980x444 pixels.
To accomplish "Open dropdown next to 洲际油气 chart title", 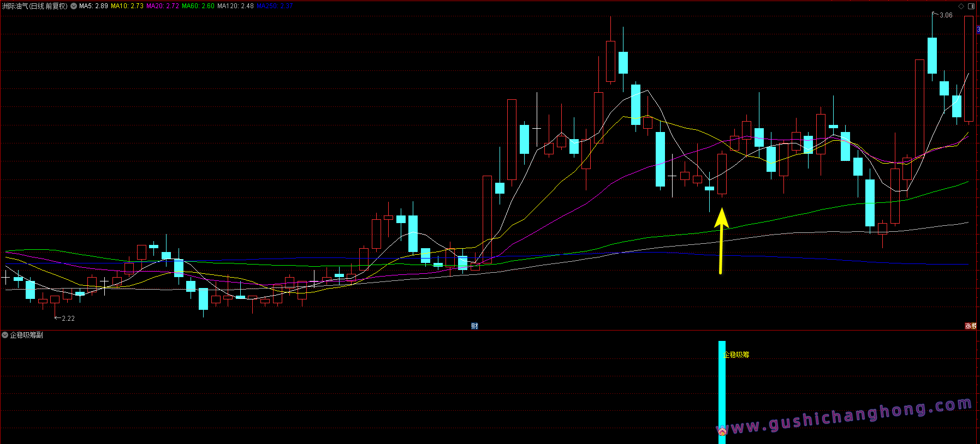I will coord(74,7).
